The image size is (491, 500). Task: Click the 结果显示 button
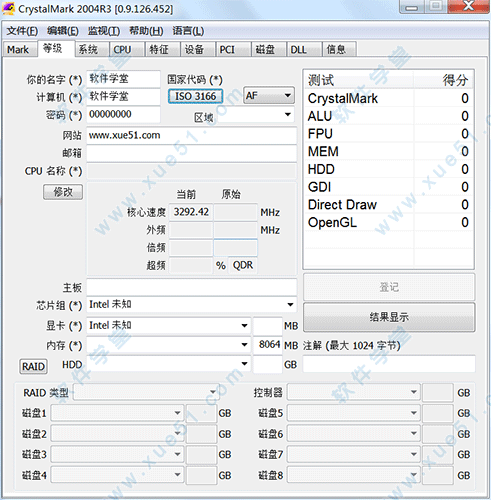click(389, 317)
